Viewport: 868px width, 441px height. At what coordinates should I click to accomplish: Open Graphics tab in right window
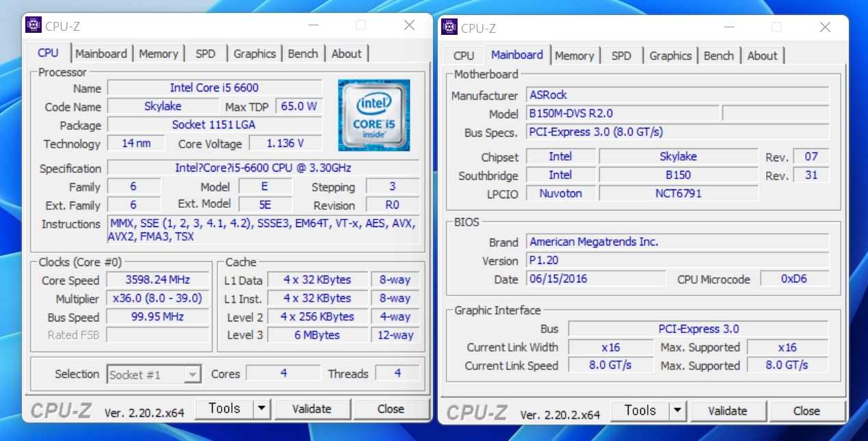[x=670, y=55]
